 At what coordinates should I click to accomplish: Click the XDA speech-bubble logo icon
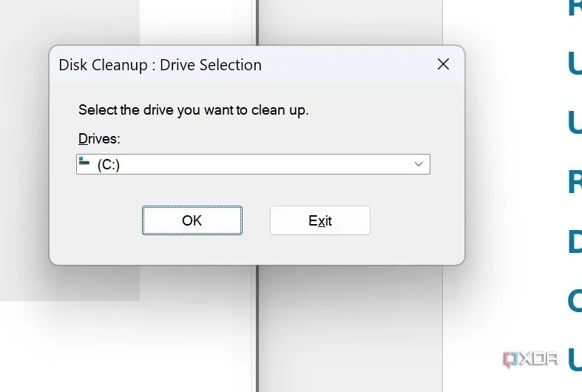[510, 359]
